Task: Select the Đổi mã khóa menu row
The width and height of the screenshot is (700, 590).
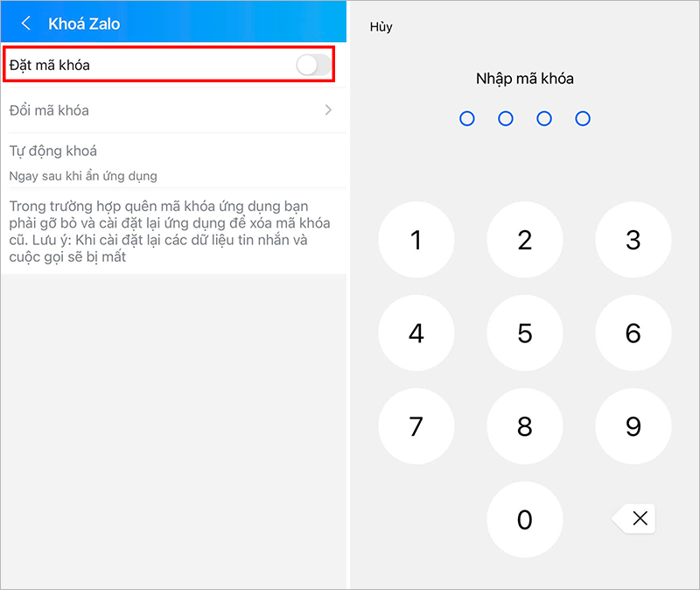Action: [173, 110]
